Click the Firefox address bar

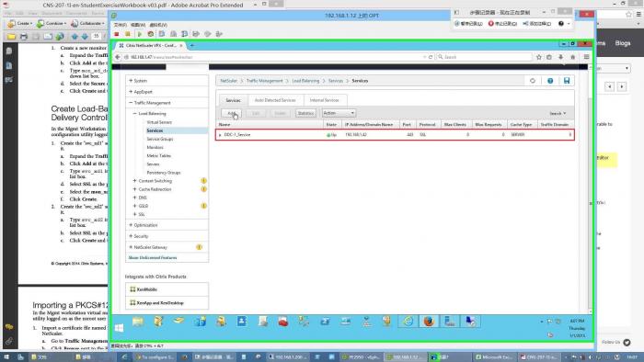coord(273,57)
